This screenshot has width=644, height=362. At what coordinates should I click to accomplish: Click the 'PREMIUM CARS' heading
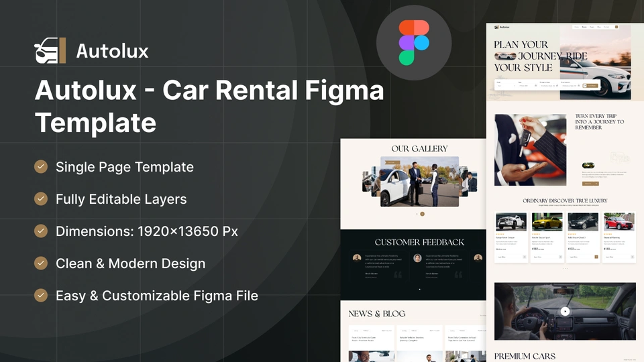click(525, 356)
